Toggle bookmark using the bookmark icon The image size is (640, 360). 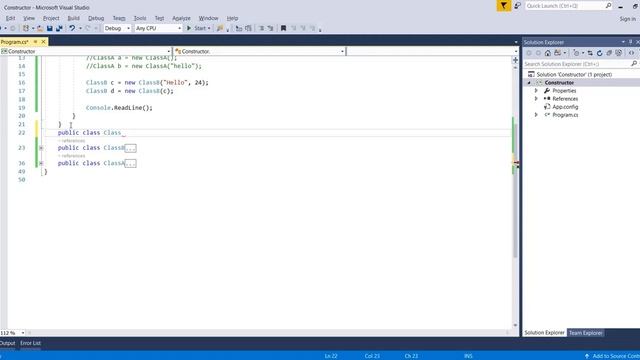283,28
